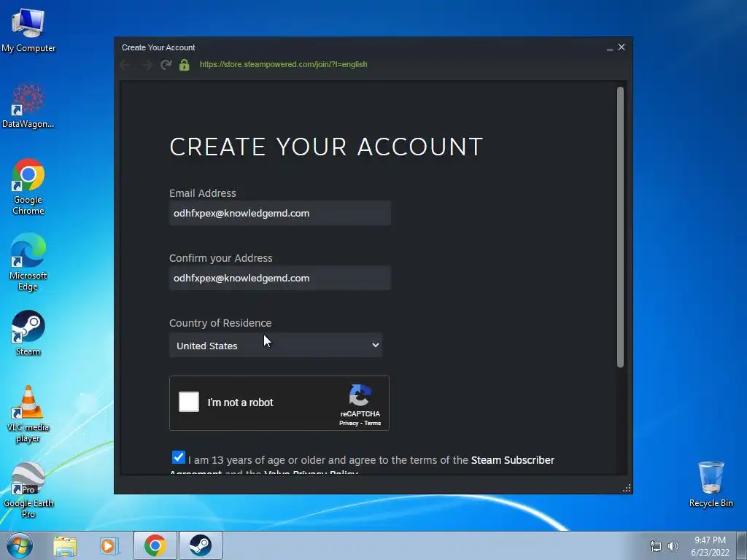Click the taskbar clock showing 9:47 PM
This screenshot has height=560, width=747.
coord(710,546)
